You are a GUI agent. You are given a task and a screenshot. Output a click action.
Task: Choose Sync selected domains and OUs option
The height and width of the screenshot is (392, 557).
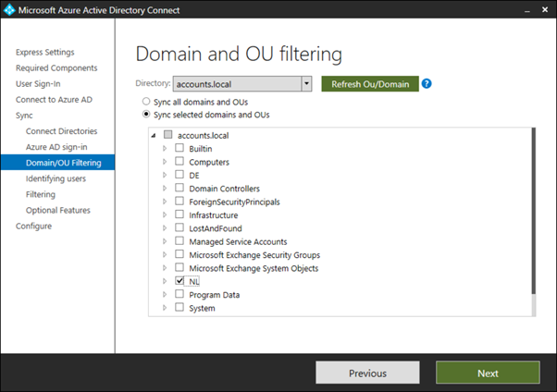click(144, 115)
